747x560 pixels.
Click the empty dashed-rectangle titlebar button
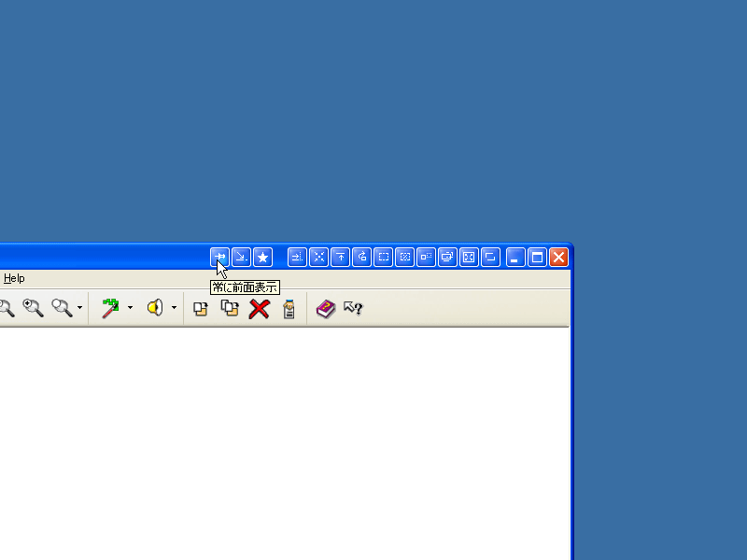383,258
